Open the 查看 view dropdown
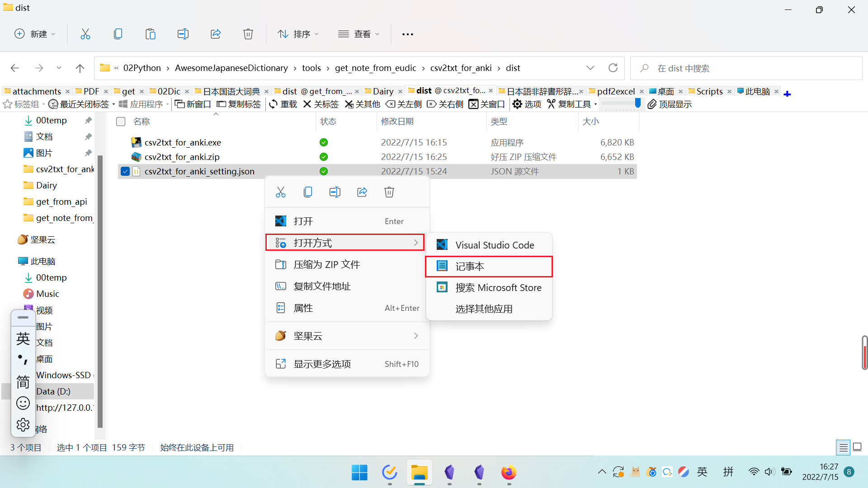This screenshot has height=488, width=868. point(359,34)
